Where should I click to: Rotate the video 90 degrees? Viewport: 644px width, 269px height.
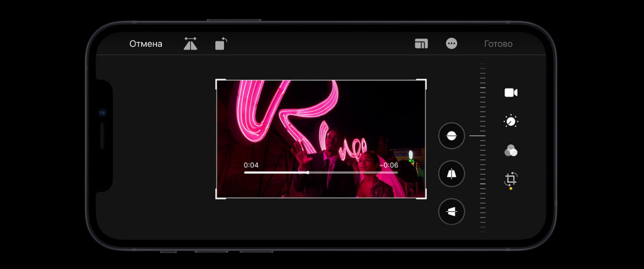[221, 44]
